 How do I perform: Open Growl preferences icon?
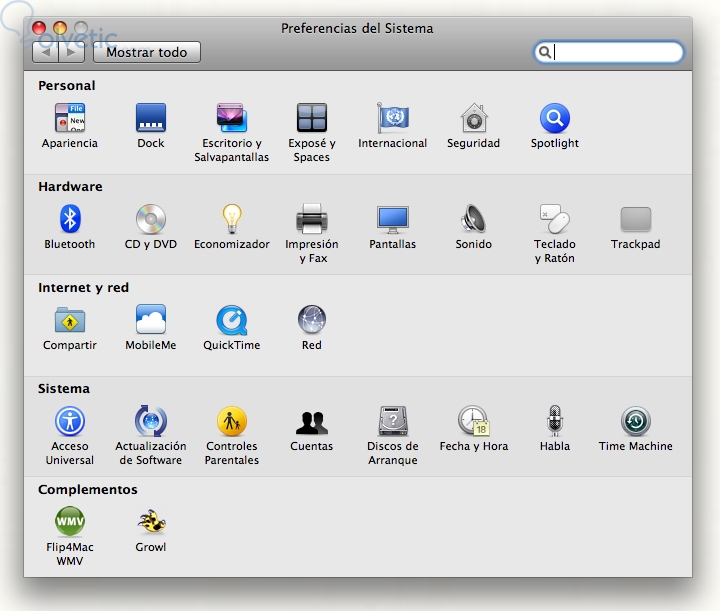(x=151, y=521)
